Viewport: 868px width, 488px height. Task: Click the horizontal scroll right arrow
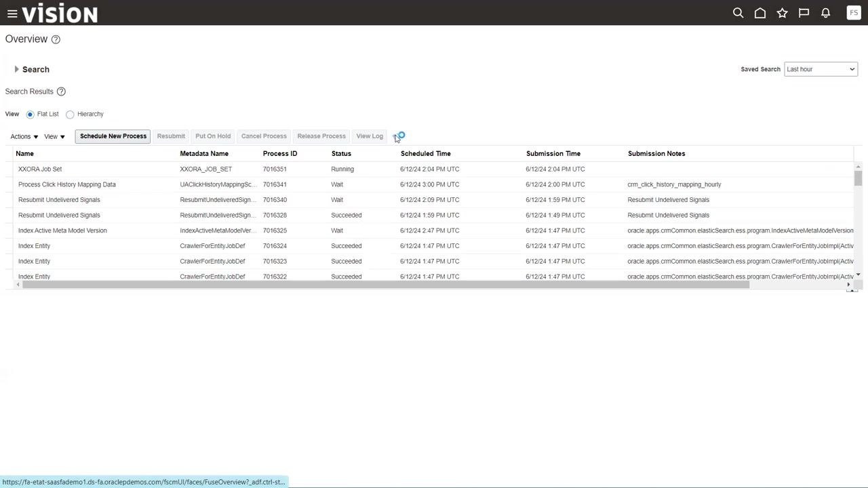(x=848, y=285)
